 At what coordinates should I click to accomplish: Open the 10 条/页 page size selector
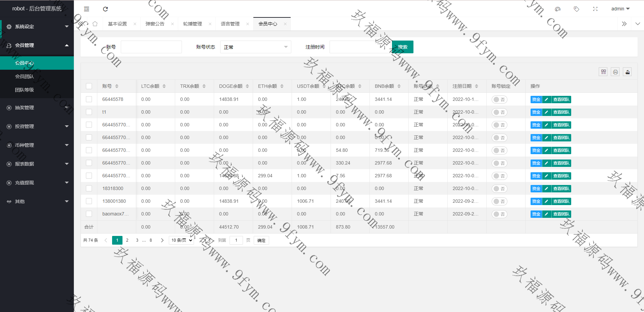click(182, 240)
